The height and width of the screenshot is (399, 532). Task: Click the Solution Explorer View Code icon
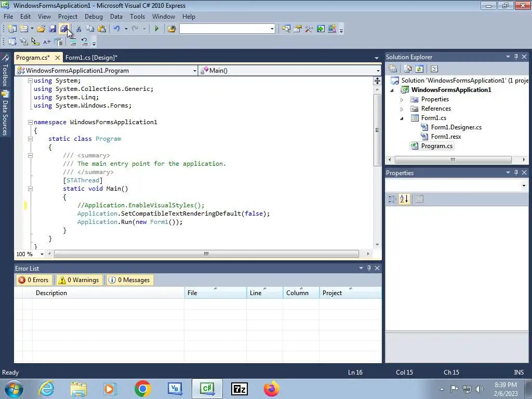434,69
